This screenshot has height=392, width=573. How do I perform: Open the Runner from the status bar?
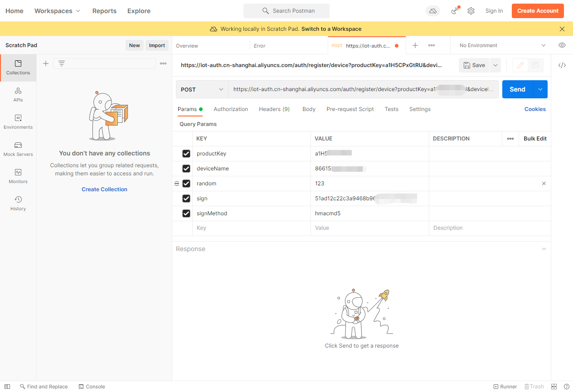pos(505,387)
